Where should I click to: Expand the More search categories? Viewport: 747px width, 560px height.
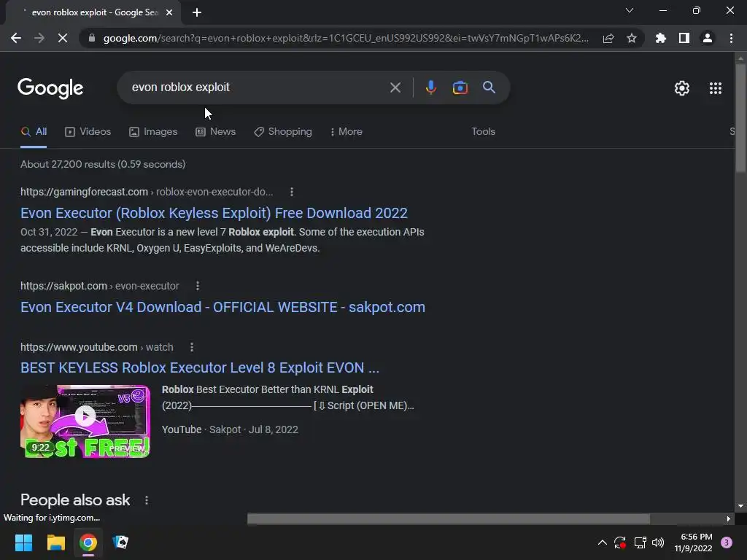click(x=347, y=132)
